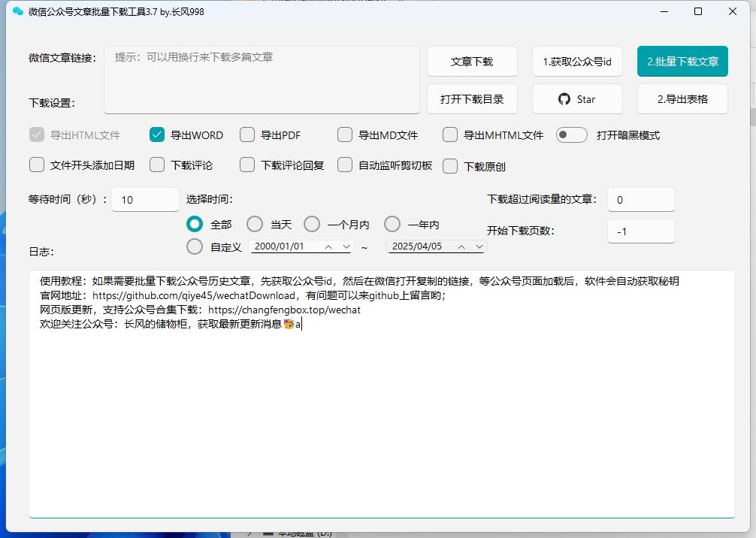Check the 自动监听剪切板 checkbox
This screenshot has width=756, height=538.
point(345,165)
